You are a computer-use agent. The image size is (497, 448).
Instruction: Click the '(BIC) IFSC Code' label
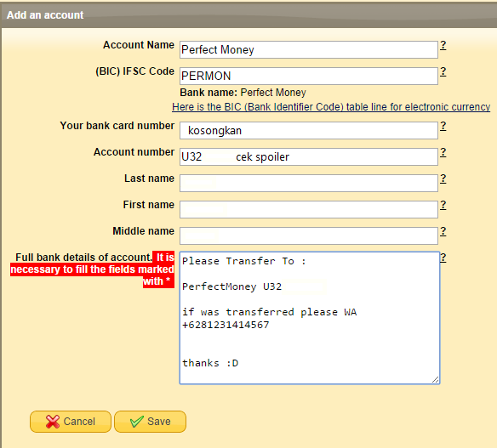point(135,71)
